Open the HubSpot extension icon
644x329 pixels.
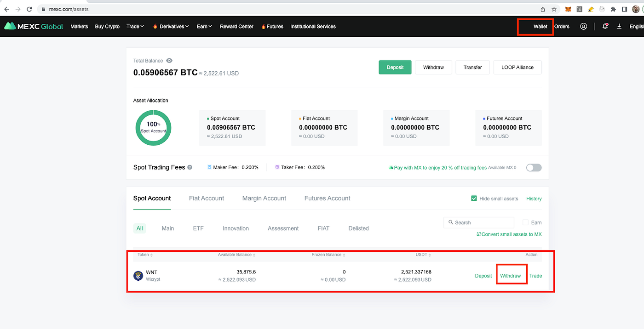pyautogui.click(x=580, y=9)
